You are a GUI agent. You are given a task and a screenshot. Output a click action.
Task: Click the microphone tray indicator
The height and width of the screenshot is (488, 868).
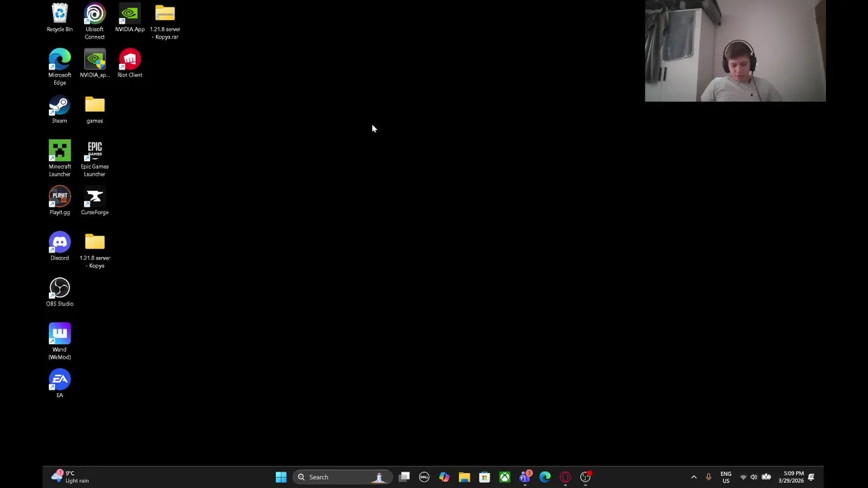click(708, 477)
